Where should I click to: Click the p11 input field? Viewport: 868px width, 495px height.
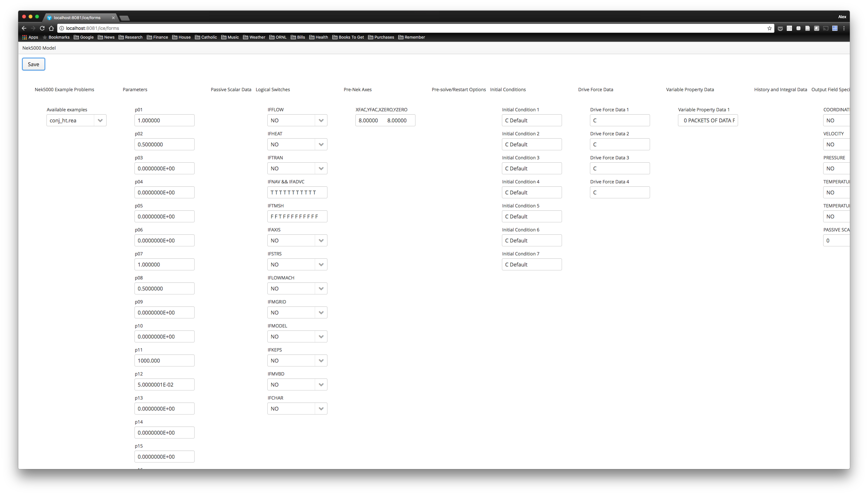[x=164, y=360]
